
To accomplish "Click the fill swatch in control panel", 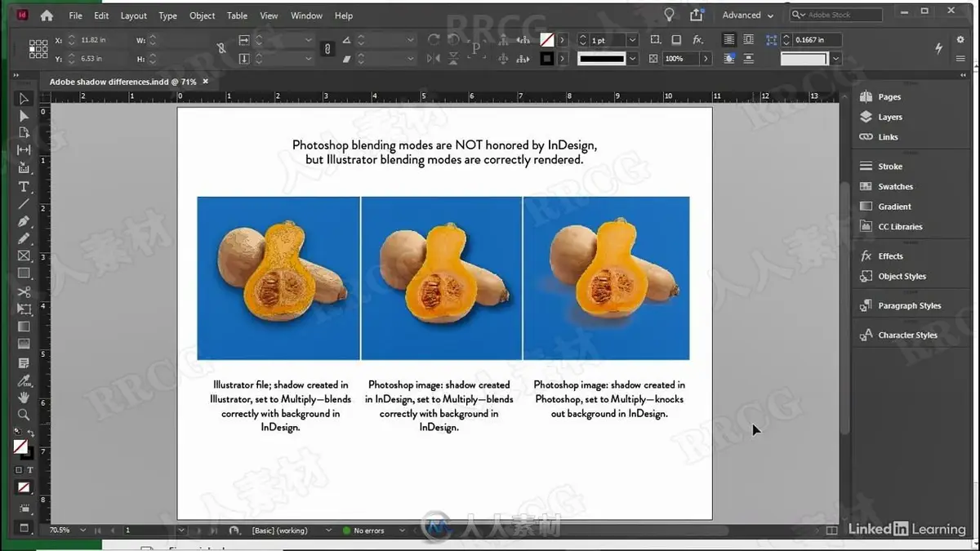I will click(x=546, y=40).
